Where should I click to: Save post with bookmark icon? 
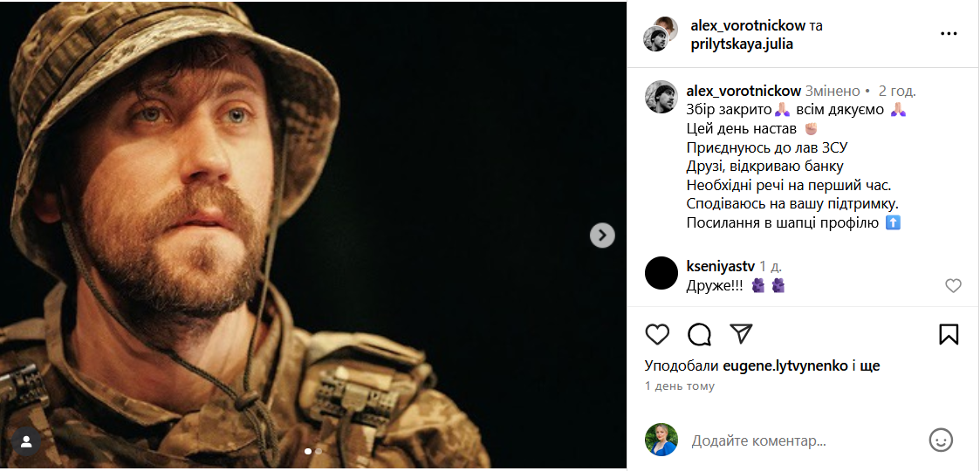click(x=949, y=335)
